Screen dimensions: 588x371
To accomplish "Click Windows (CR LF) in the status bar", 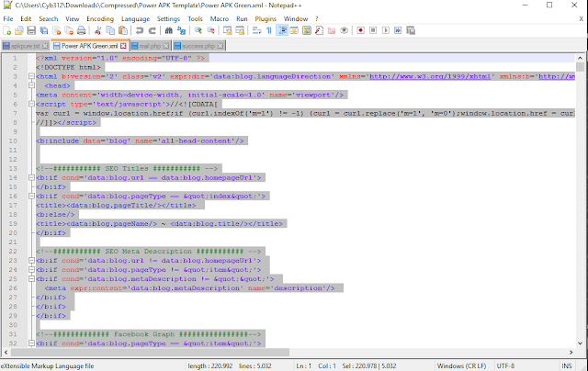I will (x=461, y=365).
